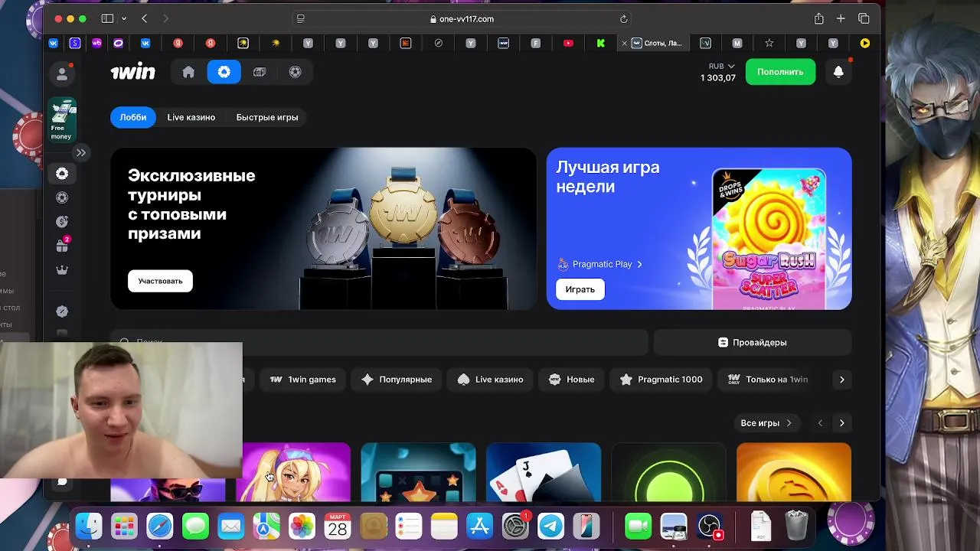
Task: Open the dollar coin icon in sidebar
Action: tap(62, 221)
